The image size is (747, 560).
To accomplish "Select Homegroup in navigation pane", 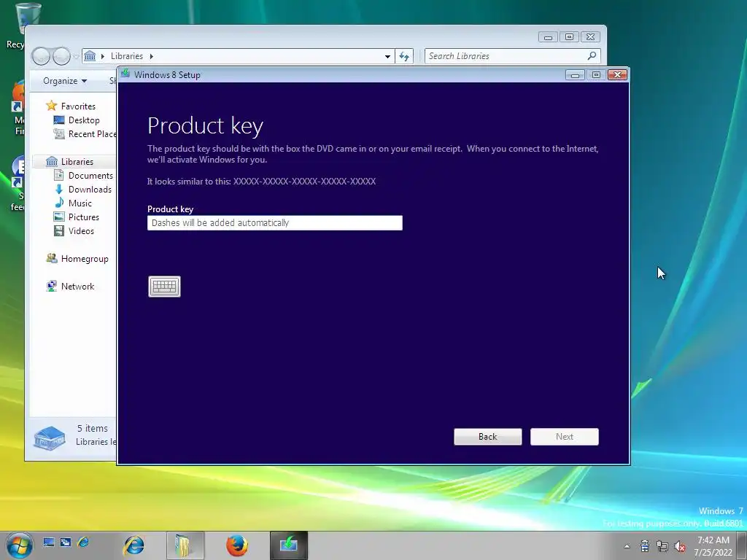I will click(85, 259).
